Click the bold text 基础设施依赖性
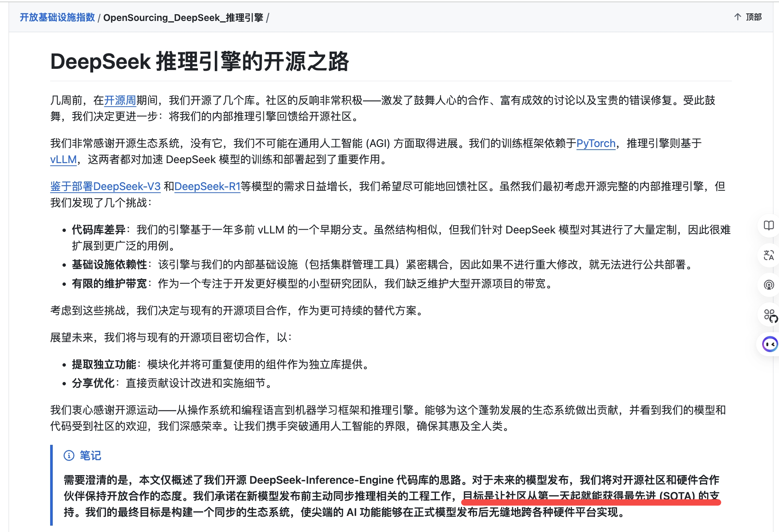 [110, 265]
